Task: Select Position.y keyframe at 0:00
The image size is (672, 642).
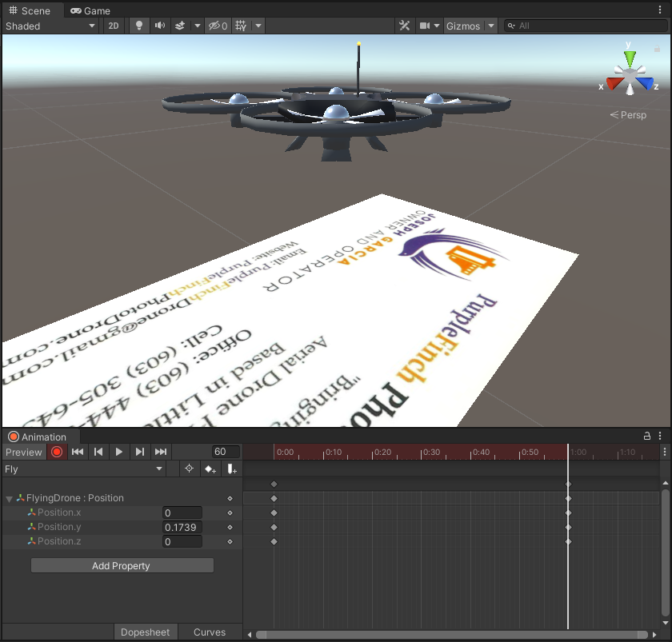Action: [x=274, y=527]
